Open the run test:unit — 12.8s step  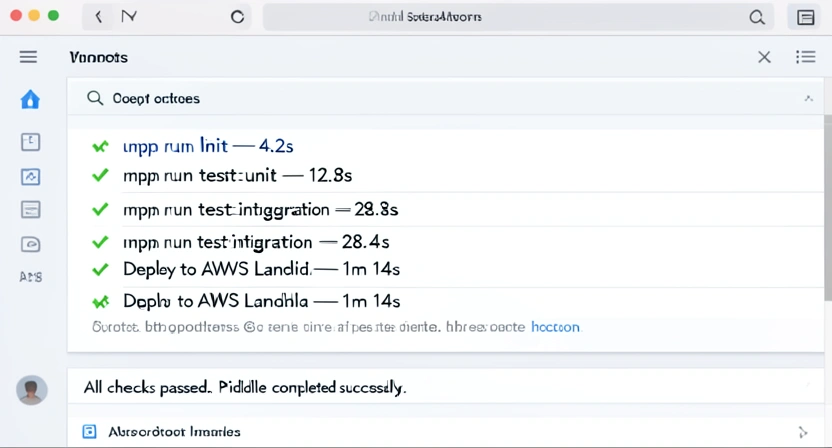click(x=238, y=175)
